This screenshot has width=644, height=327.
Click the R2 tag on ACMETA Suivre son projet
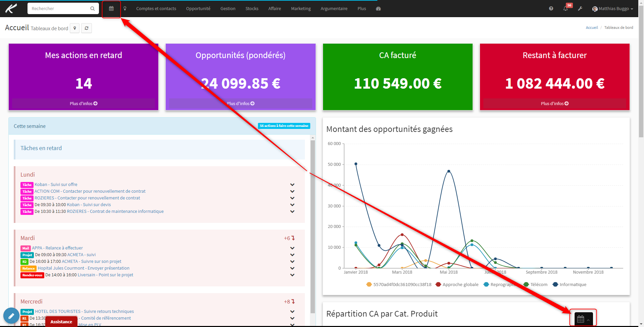24,262
